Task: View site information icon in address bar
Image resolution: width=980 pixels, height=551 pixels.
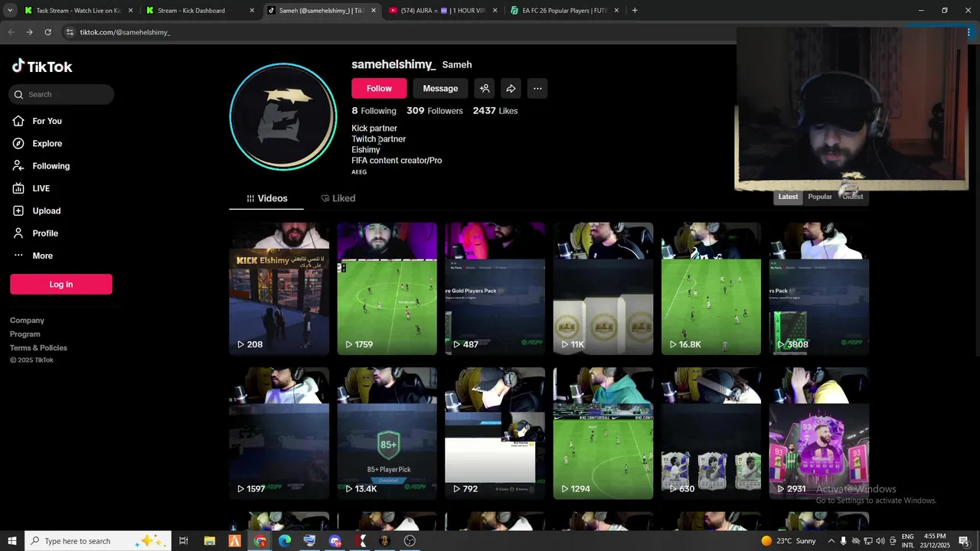Action: click(70, 32)
